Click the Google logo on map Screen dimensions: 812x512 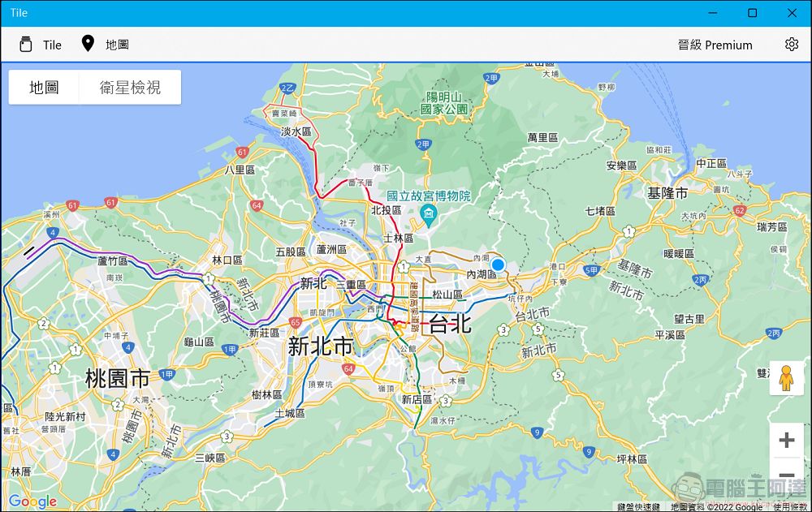tap(32, 501)
